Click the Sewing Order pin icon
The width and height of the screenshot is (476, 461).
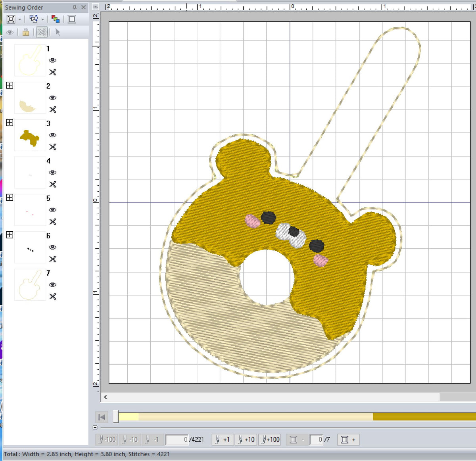(x=74, y=7)
